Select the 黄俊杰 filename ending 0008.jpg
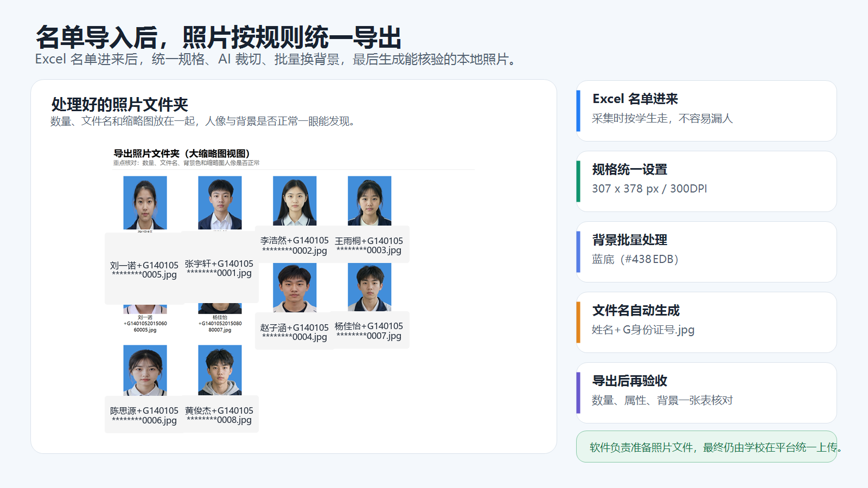Image resolution: width=868 pixels, height=488 pixels. tap(219, 415)
